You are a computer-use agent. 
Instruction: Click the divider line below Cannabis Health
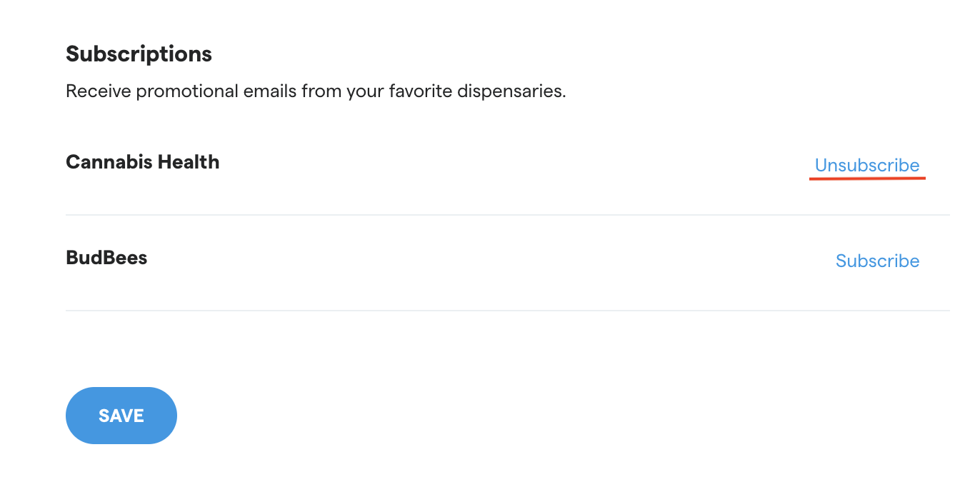pos(507,215)
